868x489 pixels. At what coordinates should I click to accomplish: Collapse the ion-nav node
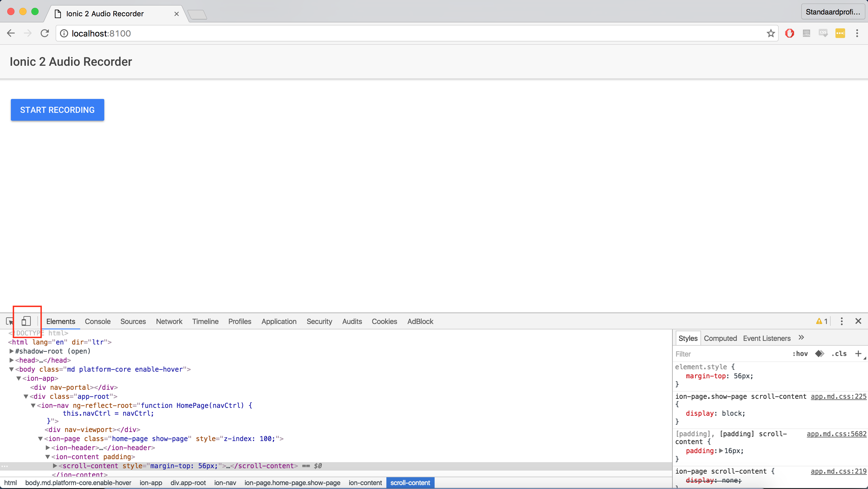point(33,406)
